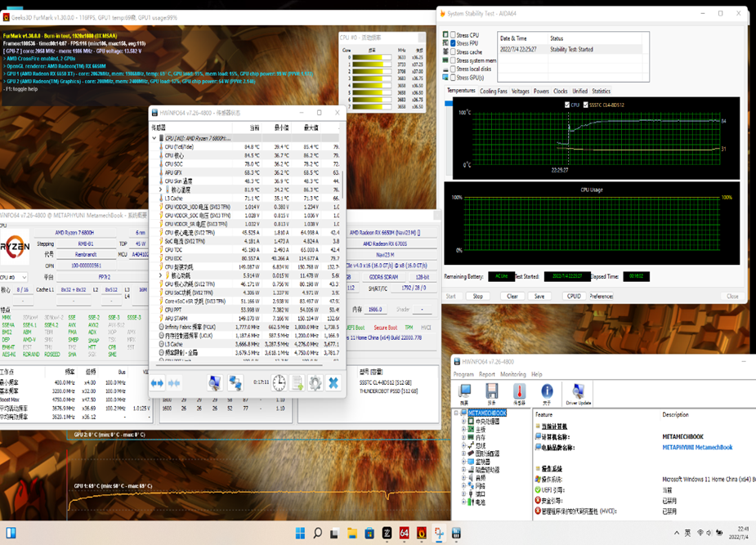The image size is (756, 545).
Task: Open the CPU-Z icon on the taskbar
Action: point(387,533)
